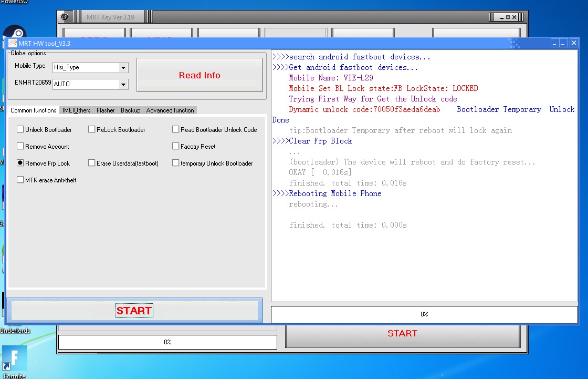Click the 'Dynamic unlock code' log line
The image size is (588, 379).
click(364, 109)
